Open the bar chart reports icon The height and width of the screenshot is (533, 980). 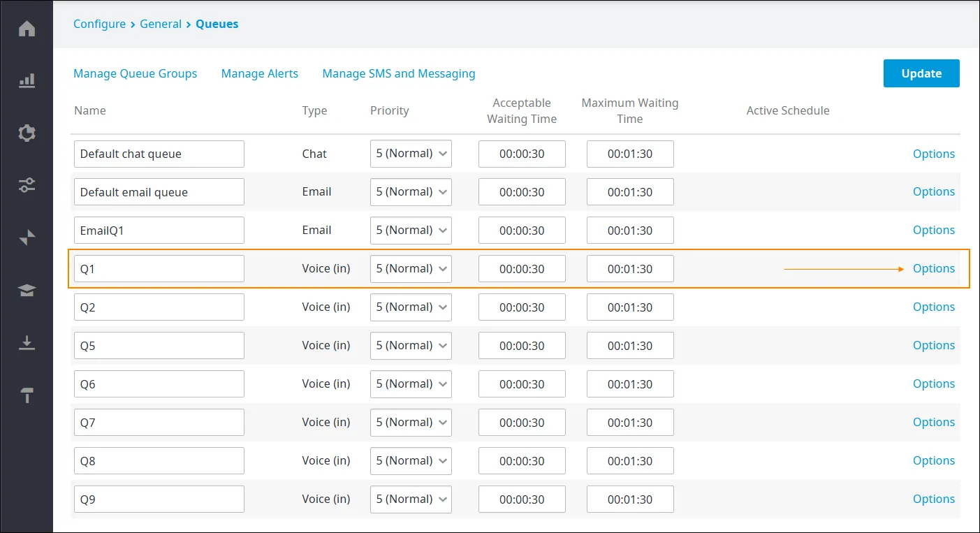pyautogui.click(x=27, y=81)
